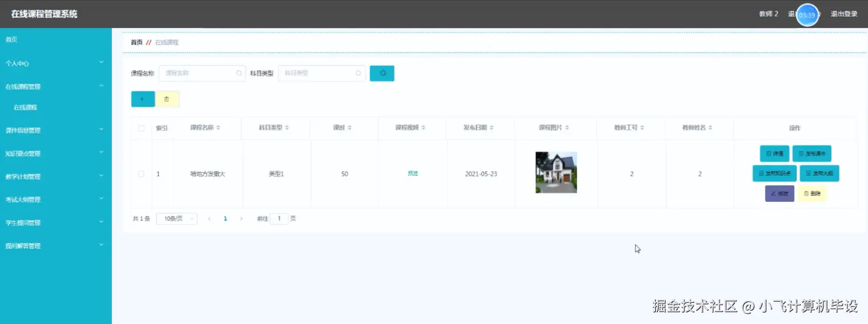Click the green 预览 video link

(413, 173)
